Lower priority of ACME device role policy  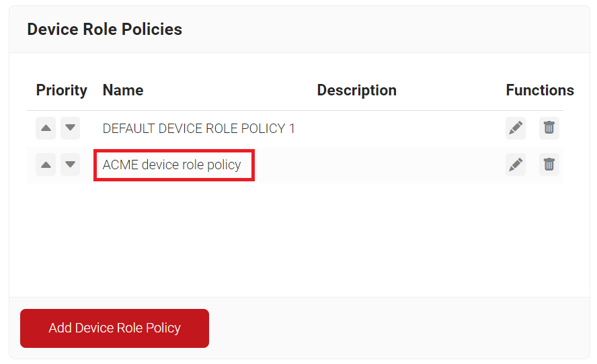point(70,165)
